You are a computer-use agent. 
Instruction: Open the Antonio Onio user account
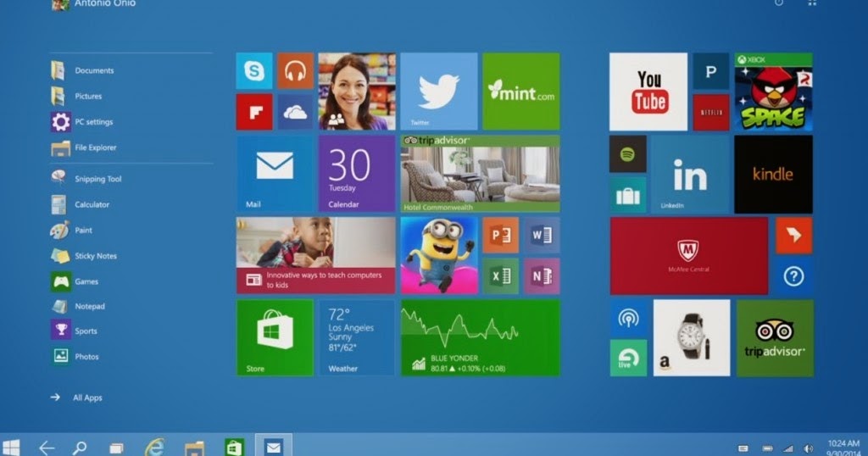pos(93,4)
